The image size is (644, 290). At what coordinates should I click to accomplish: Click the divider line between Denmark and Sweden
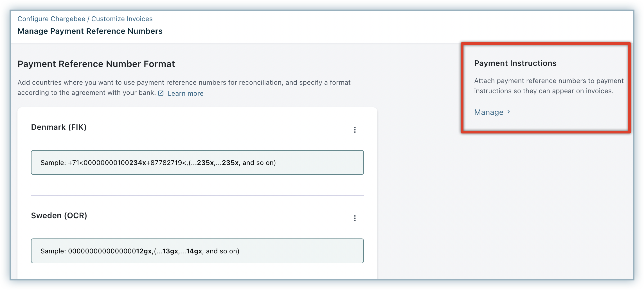click(x=197, y=195)
